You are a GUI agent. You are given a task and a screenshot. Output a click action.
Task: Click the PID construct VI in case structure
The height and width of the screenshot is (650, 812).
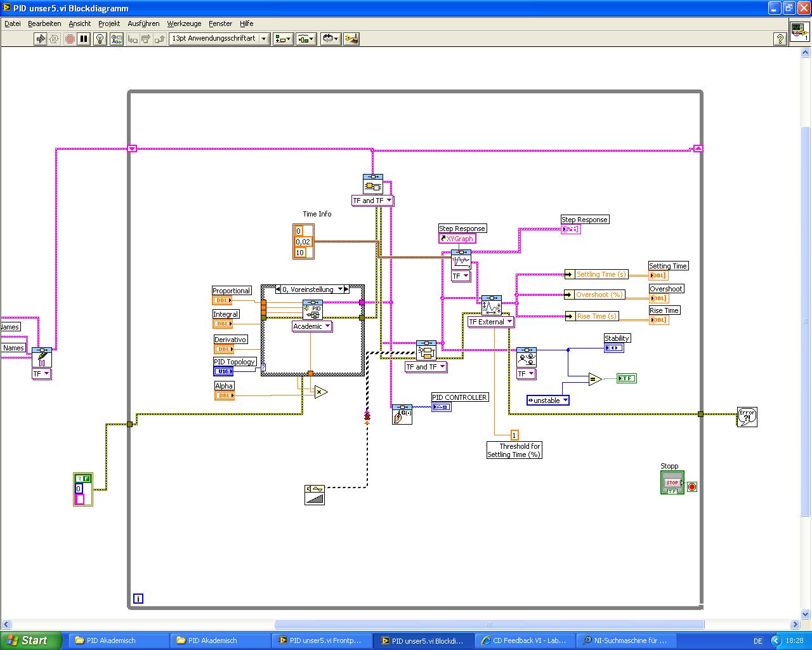[x=312, y=309]
